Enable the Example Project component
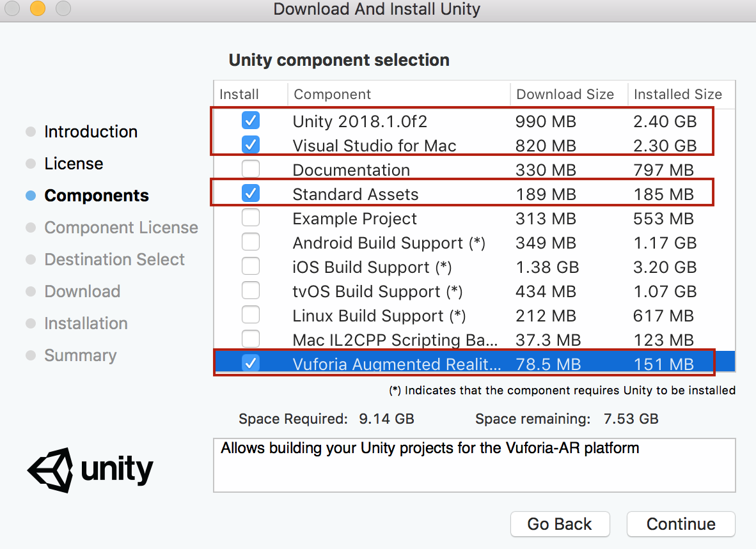The width and height of the screenshot is (756, 549). pos(251,217)
